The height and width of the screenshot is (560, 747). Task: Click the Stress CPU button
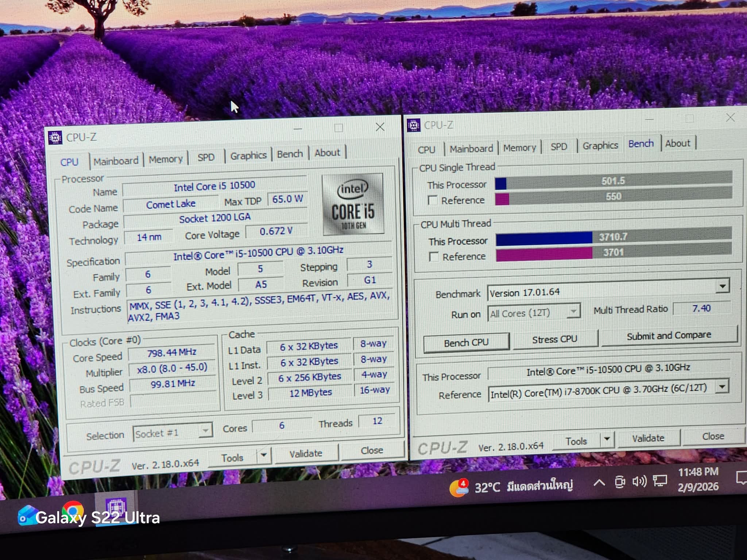click(554, 339)
